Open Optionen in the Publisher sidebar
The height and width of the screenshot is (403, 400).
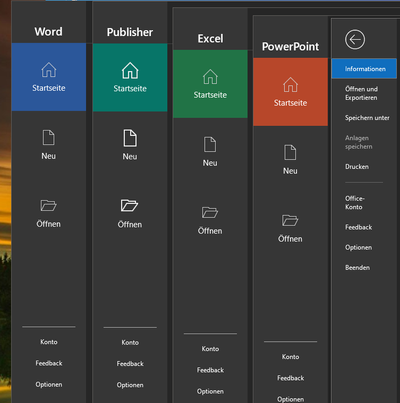point(130,385)
